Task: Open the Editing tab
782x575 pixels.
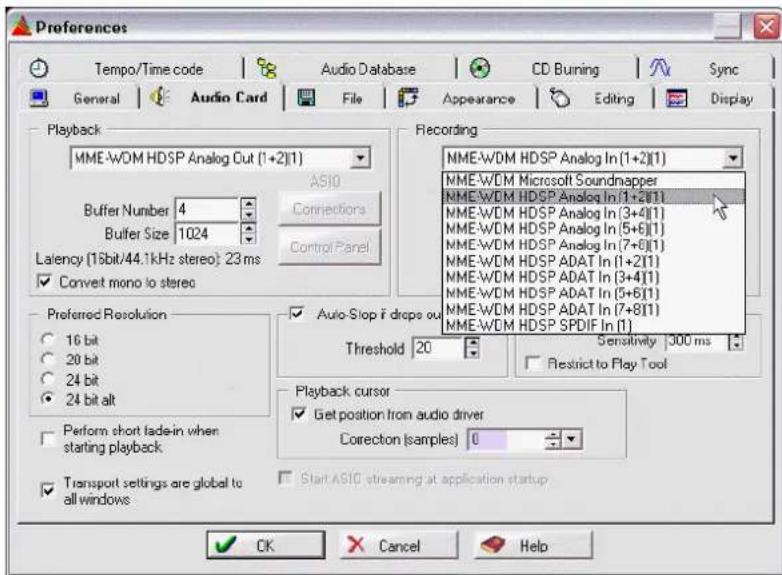Action: coord(597,98)
